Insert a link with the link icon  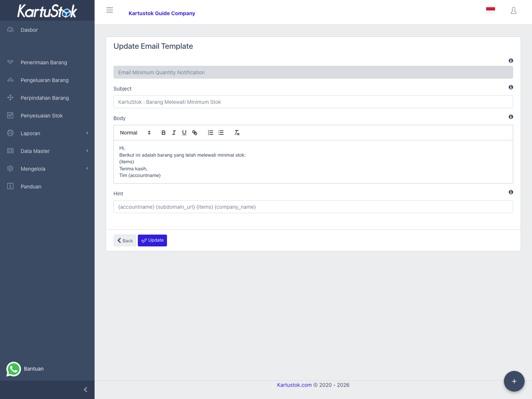coord(195,133)
